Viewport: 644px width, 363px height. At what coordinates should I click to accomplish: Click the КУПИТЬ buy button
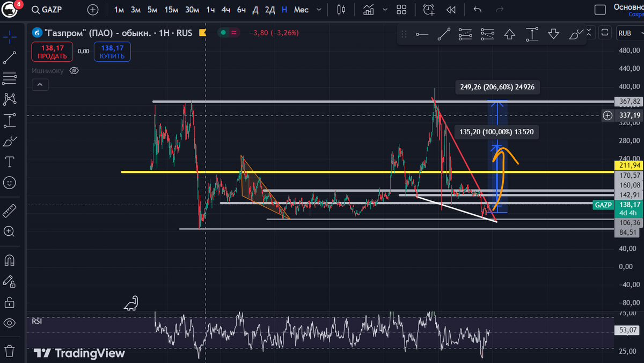pyautogui.click(x=112, y=52)
